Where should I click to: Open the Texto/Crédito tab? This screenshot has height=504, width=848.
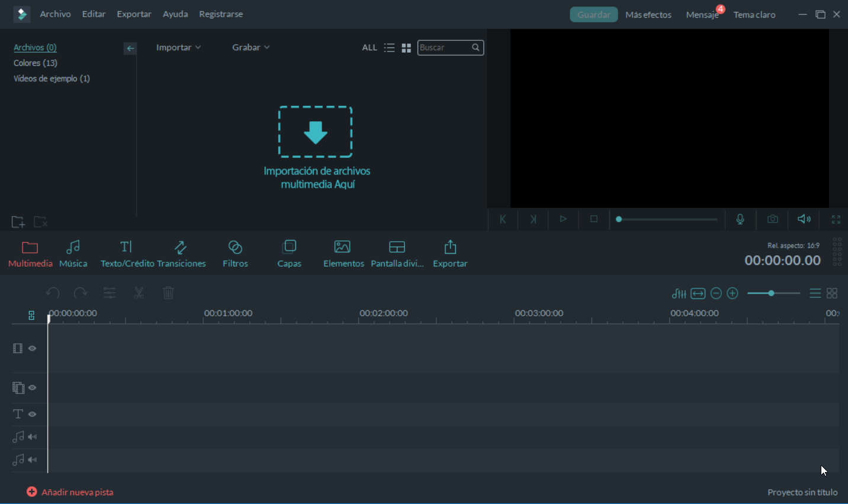coord(127,254)
